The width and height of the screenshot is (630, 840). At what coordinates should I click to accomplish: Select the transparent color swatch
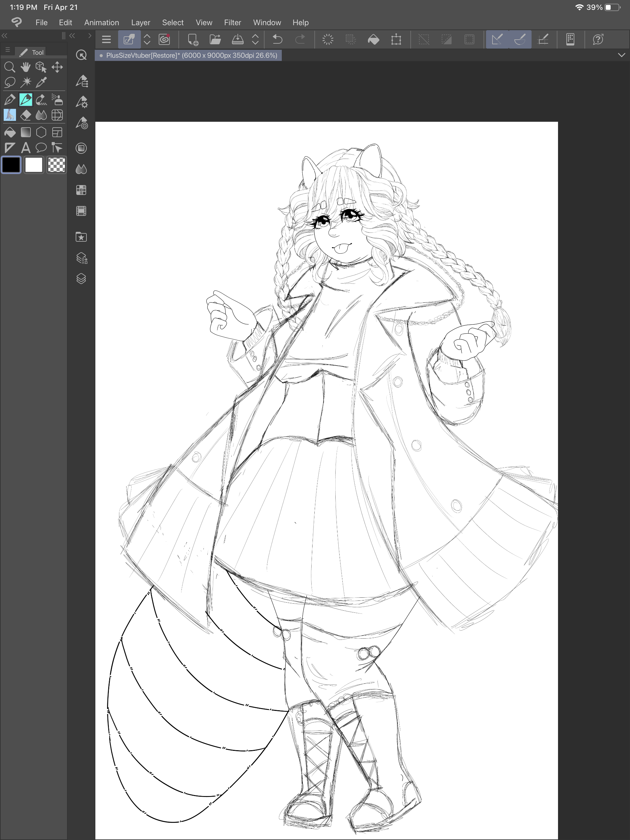57,165
